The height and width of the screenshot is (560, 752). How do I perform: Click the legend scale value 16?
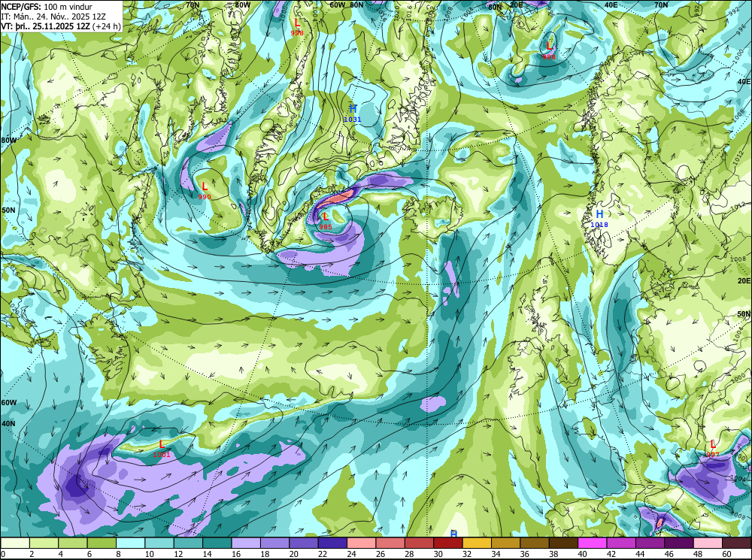236,554
